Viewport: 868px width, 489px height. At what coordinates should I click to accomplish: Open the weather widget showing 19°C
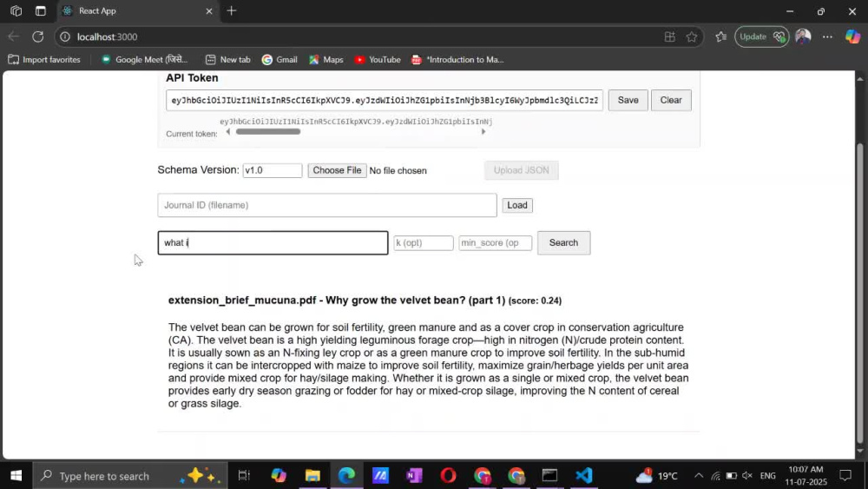(656, 475)
